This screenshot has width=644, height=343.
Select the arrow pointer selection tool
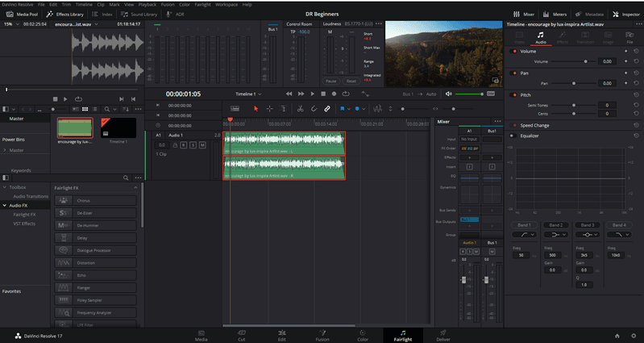256,109
